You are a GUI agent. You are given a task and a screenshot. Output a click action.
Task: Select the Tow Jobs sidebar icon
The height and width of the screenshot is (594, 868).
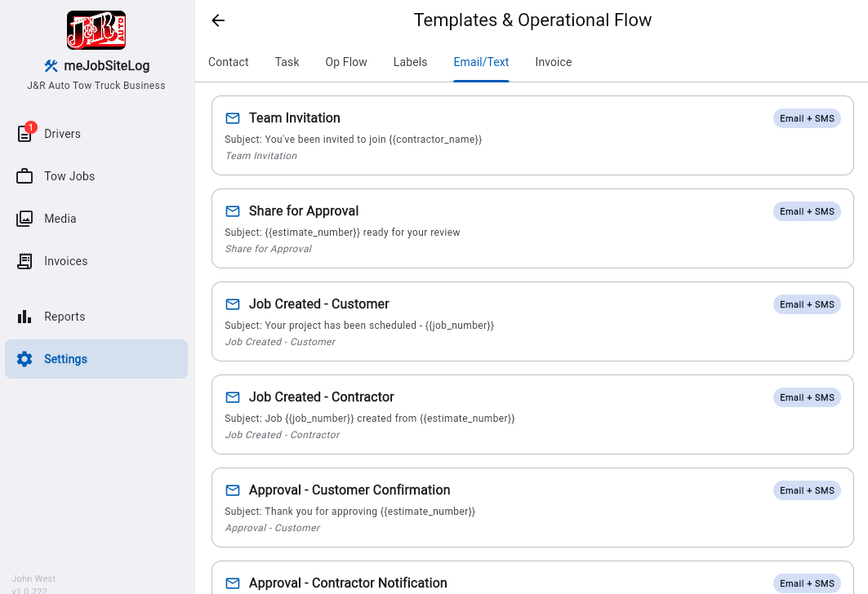pyautogui.click(x=24, y=176)
